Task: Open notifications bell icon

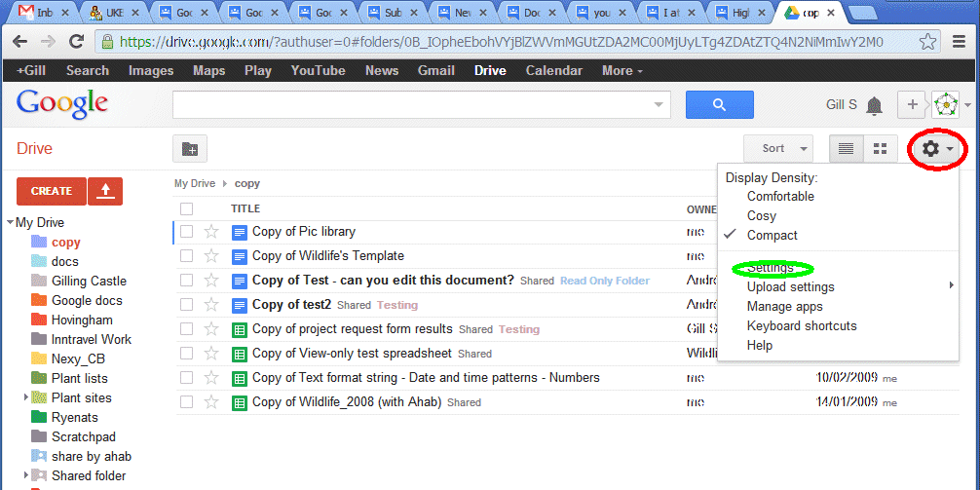Action: pos(875,105)
